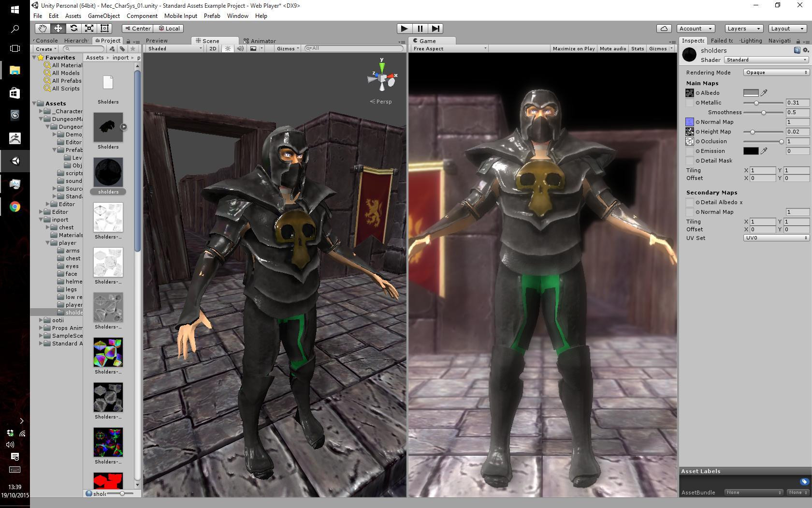Screen dimensions: 812x508
Task: Select the Rotate tool
Action: [x=73, y=29]
